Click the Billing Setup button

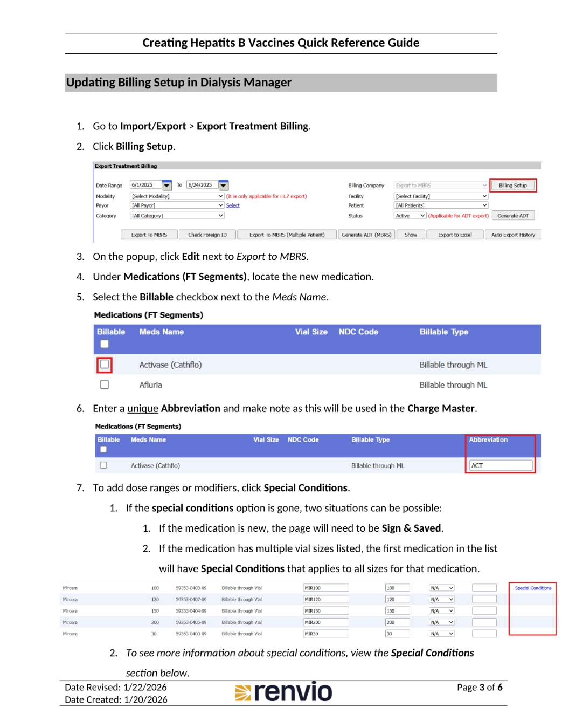click(x=512, y=186)
